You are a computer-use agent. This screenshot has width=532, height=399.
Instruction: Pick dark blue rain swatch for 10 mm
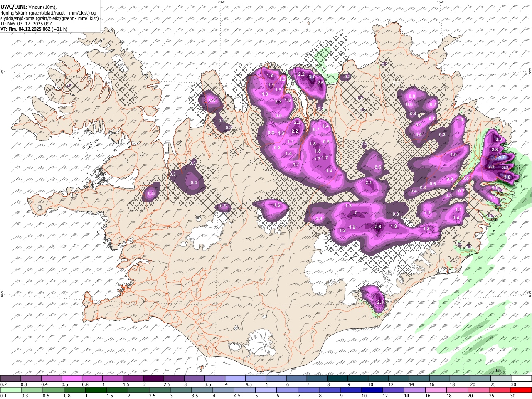[372, 390]
